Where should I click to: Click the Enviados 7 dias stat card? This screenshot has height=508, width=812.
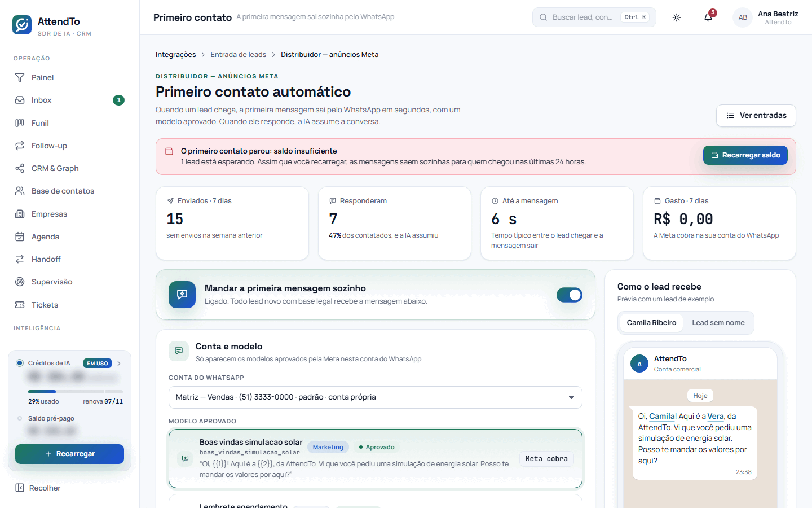232,223
